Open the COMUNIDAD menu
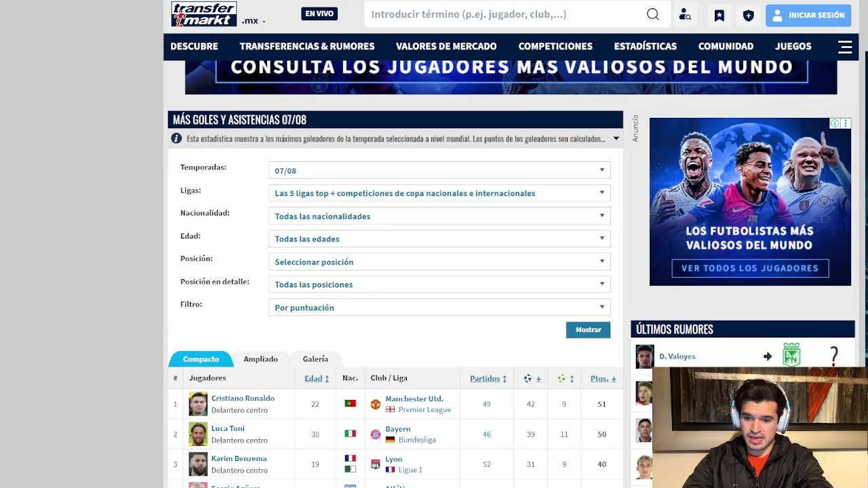The width and height of the screenshot is (868, 488). (x=726, y=46)
